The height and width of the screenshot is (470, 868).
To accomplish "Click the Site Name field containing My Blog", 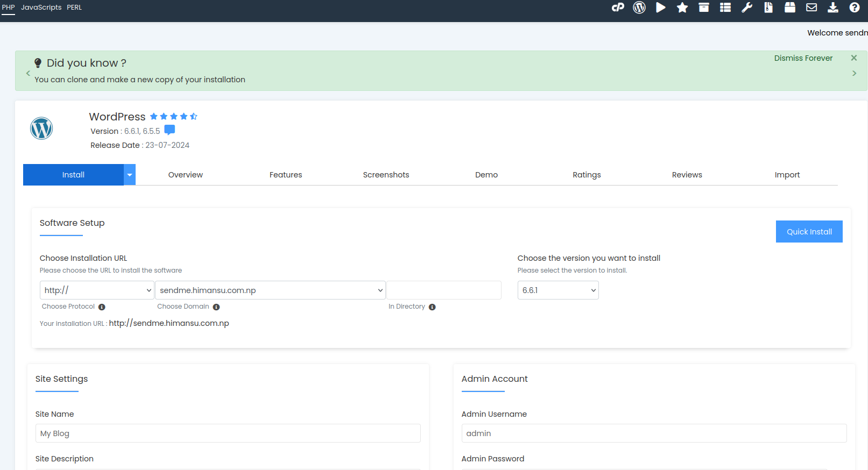I will tap(228, 433).
